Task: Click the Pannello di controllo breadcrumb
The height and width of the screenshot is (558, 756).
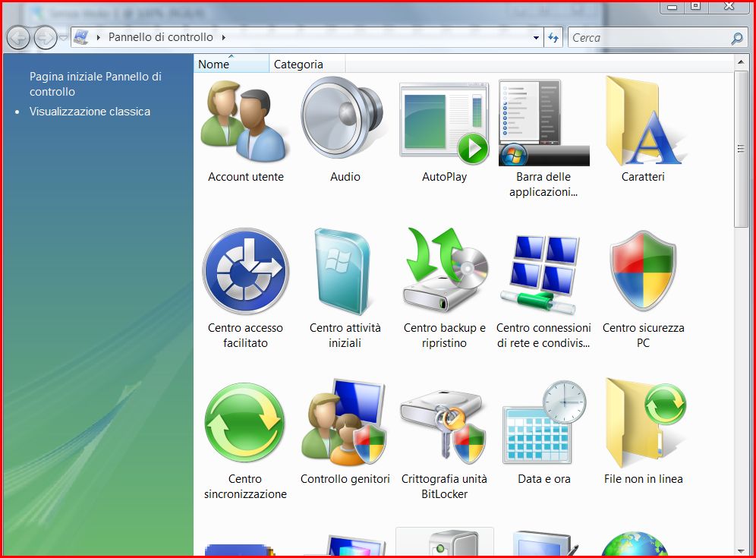Action: [x=161, y=37]
